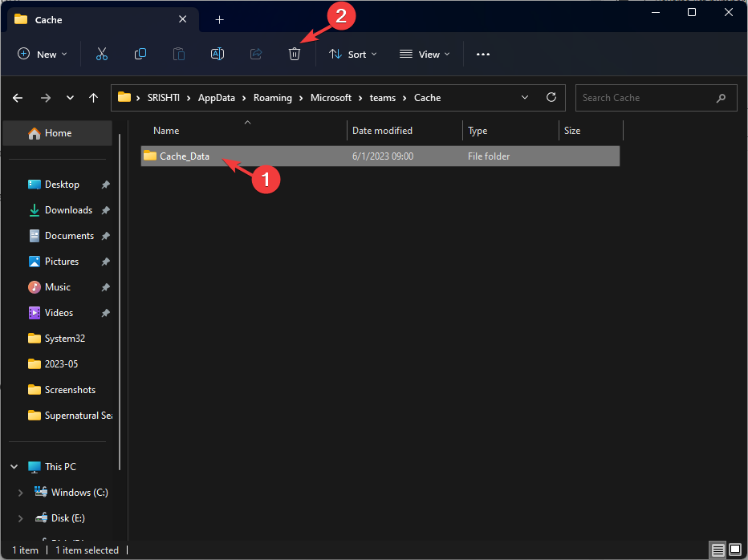Switch to details view layout icon

pyautogui.click(x=718, y=550)
